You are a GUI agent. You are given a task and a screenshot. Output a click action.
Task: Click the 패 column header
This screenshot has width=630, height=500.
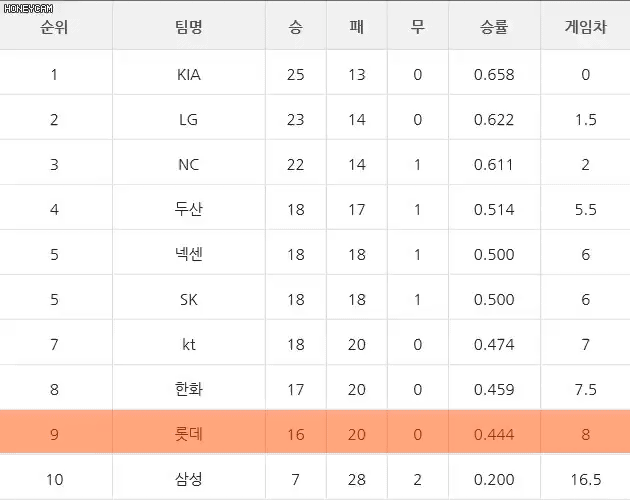point(356,27)
